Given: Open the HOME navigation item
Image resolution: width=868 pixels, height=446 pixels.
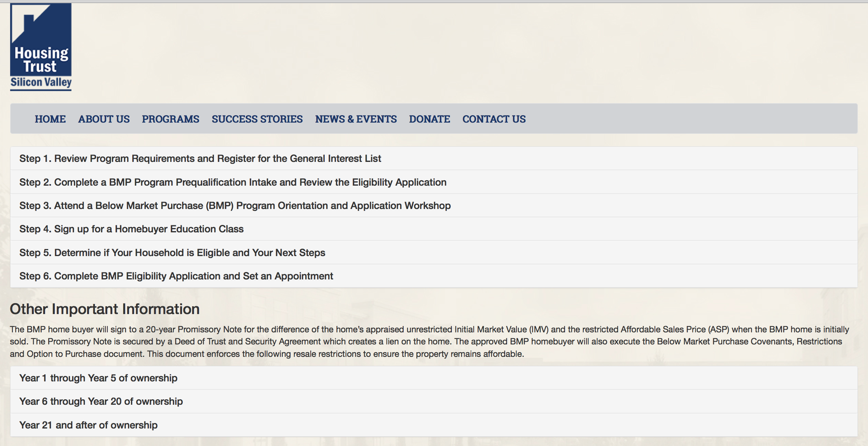Looking at the screenshot, I should tap(50, 119).
